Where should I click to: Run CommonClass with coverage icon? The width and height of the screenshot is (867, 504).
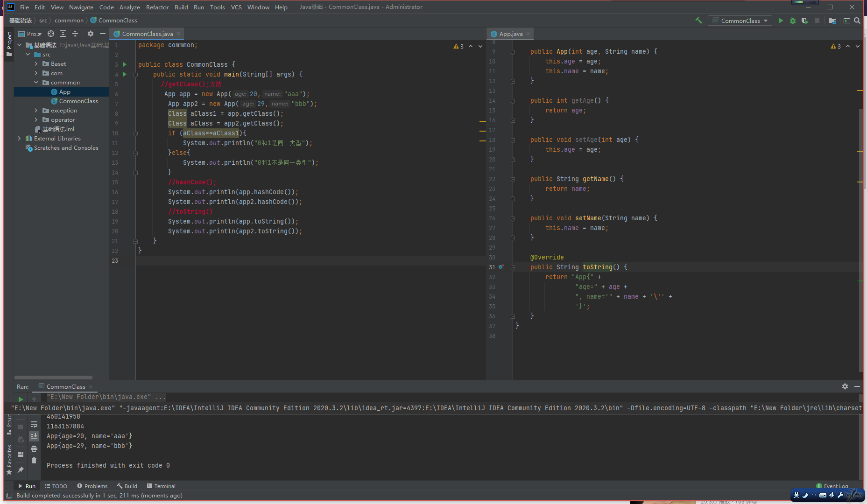coord(804,21)
